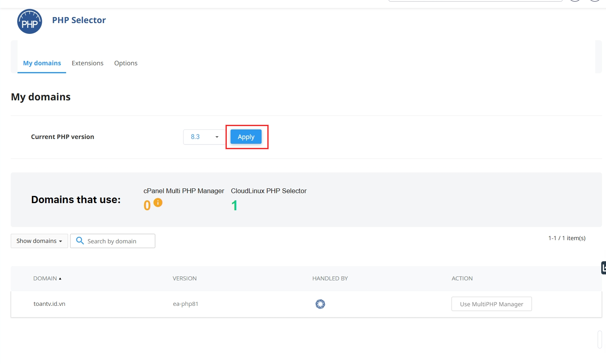The width and height of the screenshot is (606, 364).
Task: Click the magnifier icon in domain search
Action: click(x=80, y=241)
